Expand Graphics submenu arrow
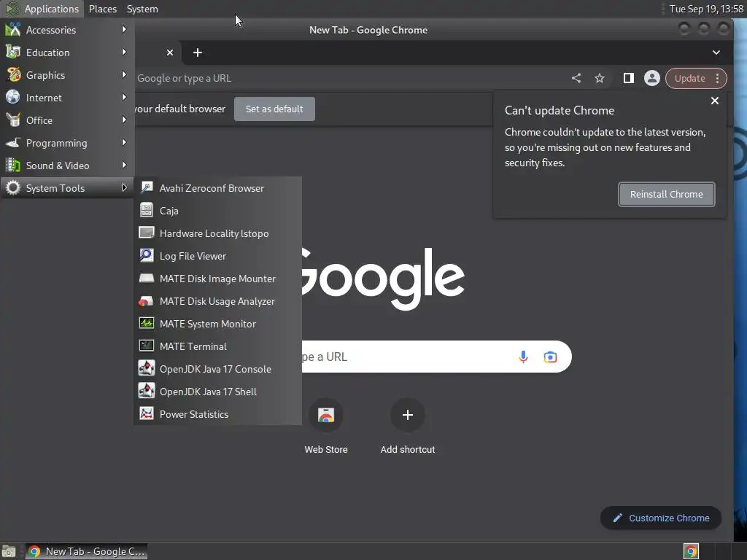747x560 pixels. [124, 75]
